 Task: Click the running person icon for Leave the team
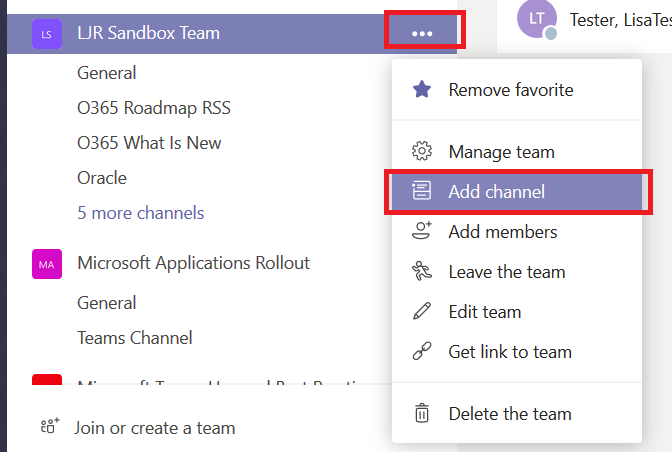[x=422, y=271]
